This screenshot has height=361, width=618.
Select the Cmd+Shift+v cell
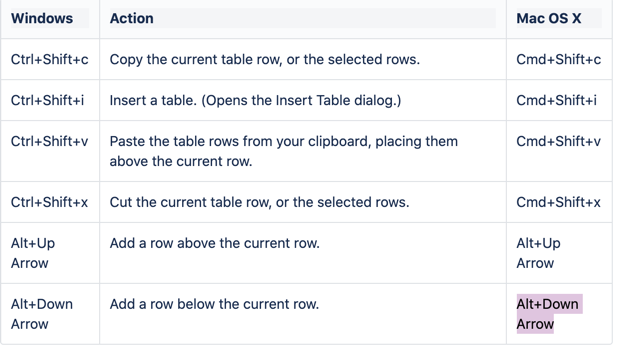559,151
